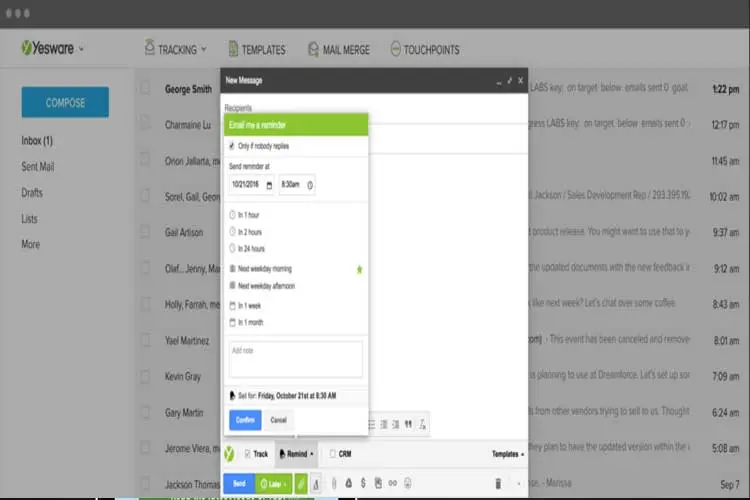Click the star next to Next weekday morning
This screenshot has height=500, width=750.
pos(360,270)
